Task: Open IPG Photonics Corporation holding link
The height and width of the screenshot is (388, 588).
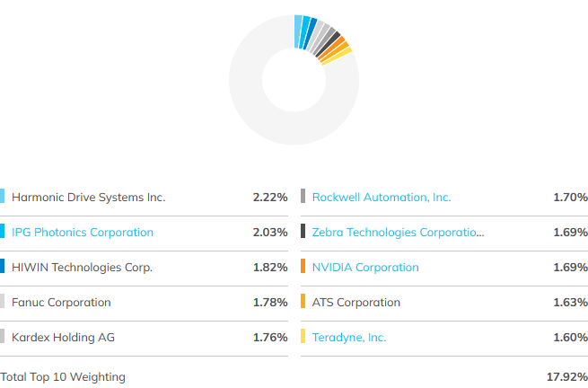Action: point(83,233)
